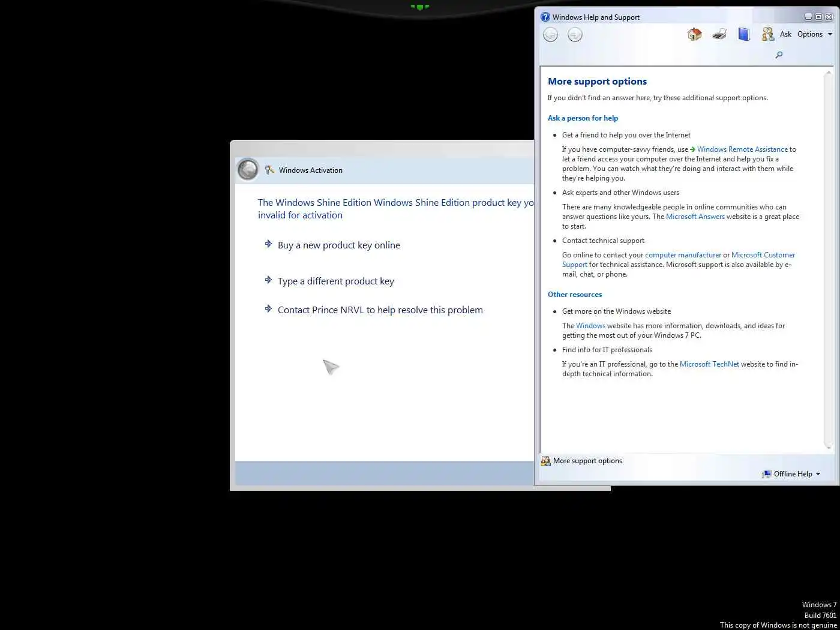Click the 'Other resources' heading
The image size is (840, 630).
point(575,295)
